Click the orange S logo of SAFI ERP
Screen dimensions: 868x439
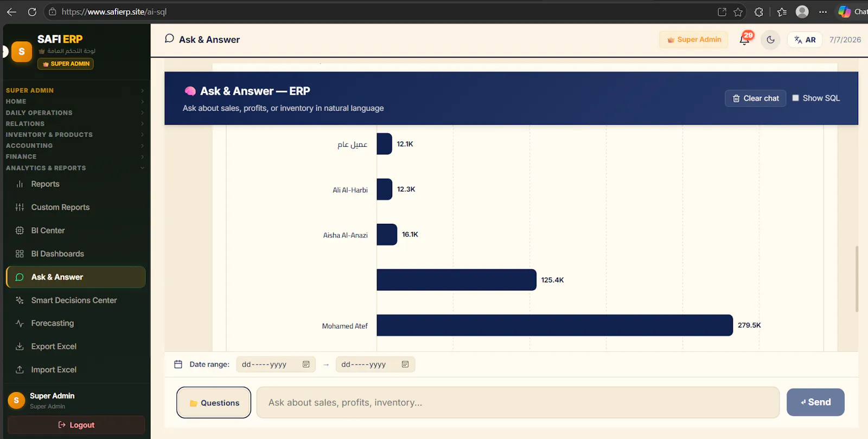(x=22, y=51)
